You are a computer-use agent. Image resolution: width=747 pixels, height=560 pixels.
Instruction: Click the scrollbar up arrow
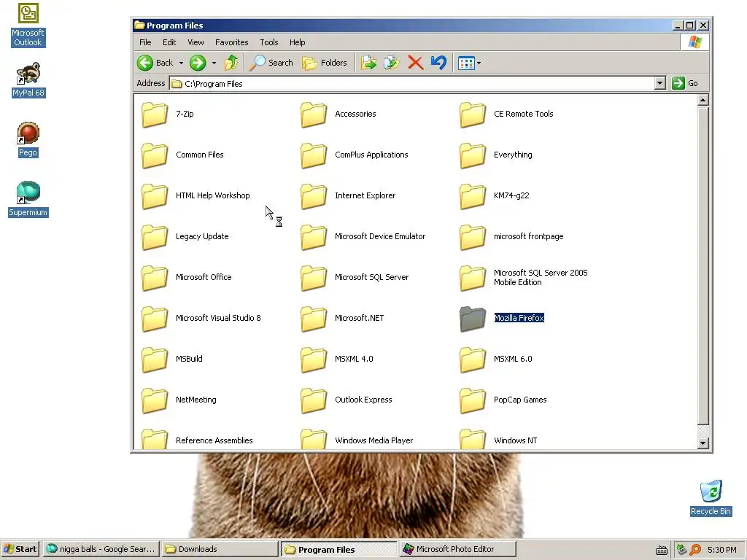[703, 100]
